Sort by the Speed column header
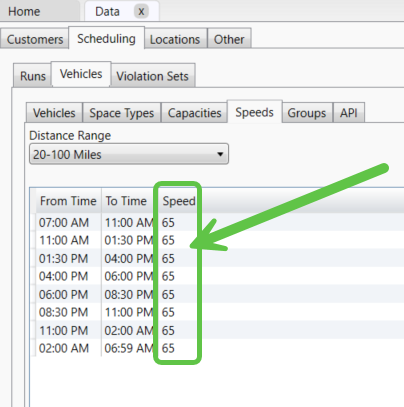 (179, 201)
